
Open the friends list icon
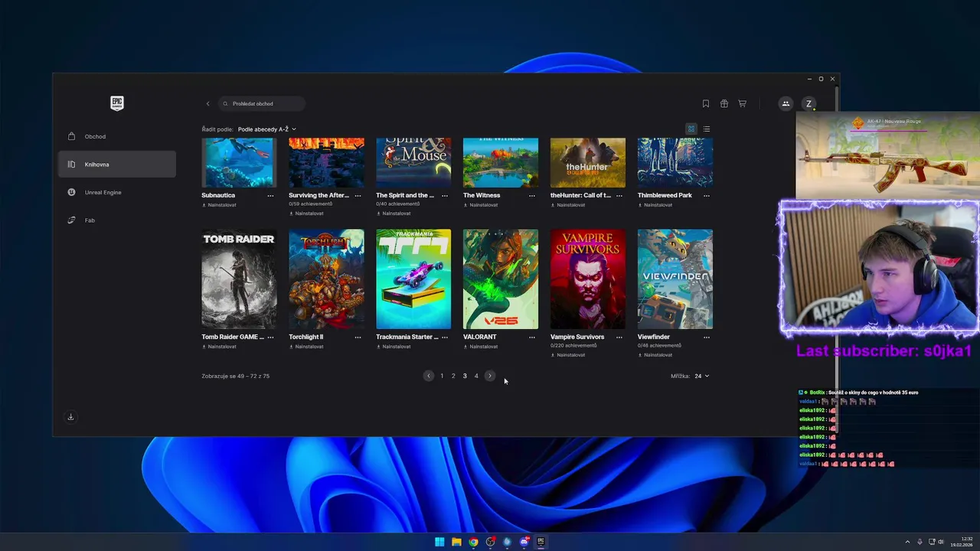coord(786,103)
